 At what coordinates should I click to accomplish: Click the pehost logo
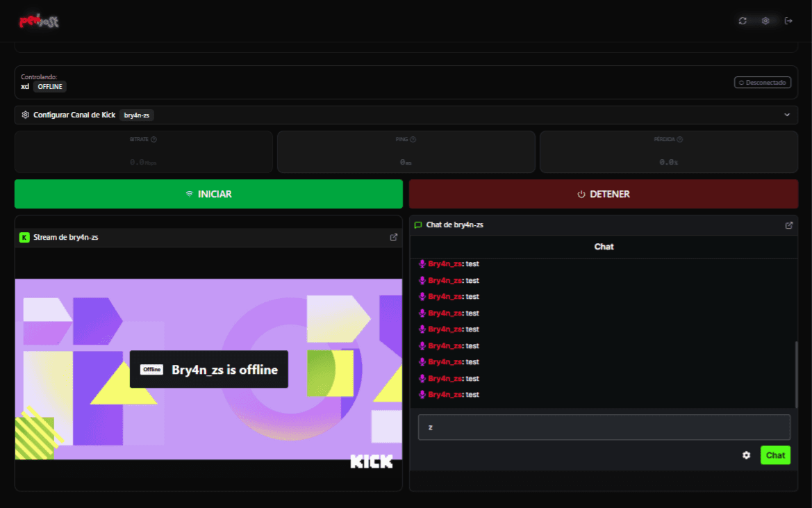pos(39,21)
